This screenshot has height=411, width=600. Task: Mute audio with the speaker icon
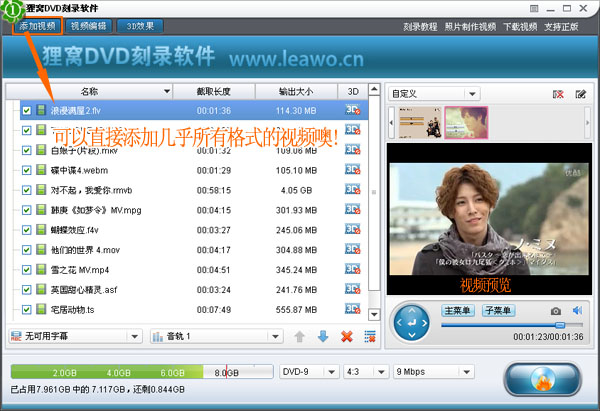(577, 310)
